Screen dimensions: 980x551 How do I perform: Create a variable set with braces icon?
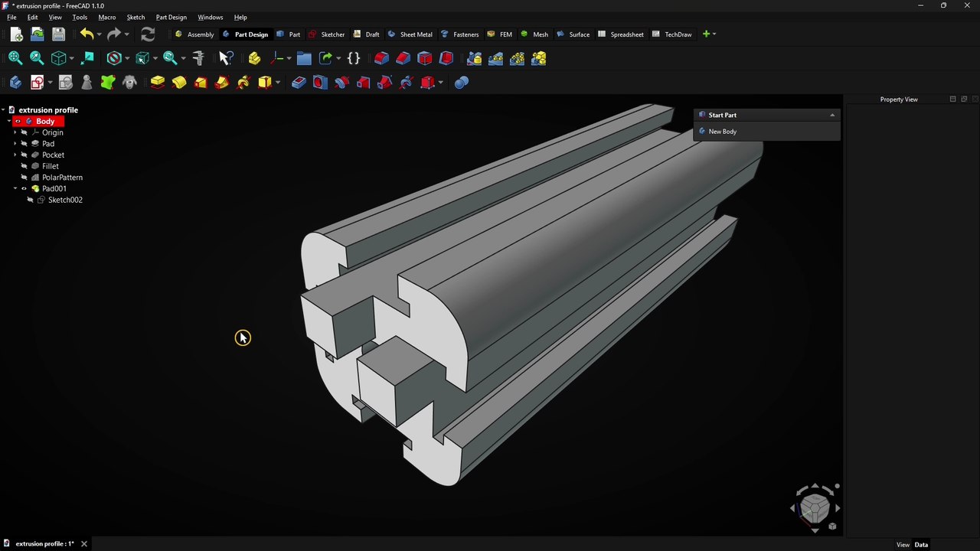(354, 58)
